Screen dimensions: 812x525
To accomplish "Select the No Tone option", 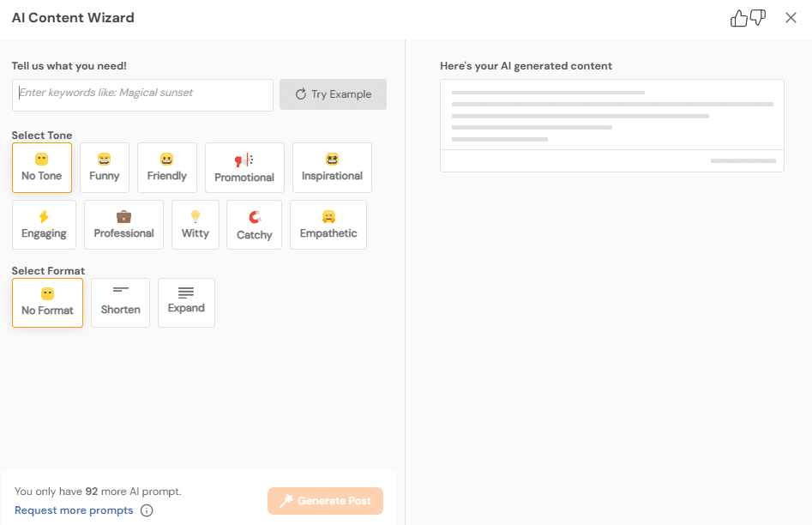I will 41,167.
